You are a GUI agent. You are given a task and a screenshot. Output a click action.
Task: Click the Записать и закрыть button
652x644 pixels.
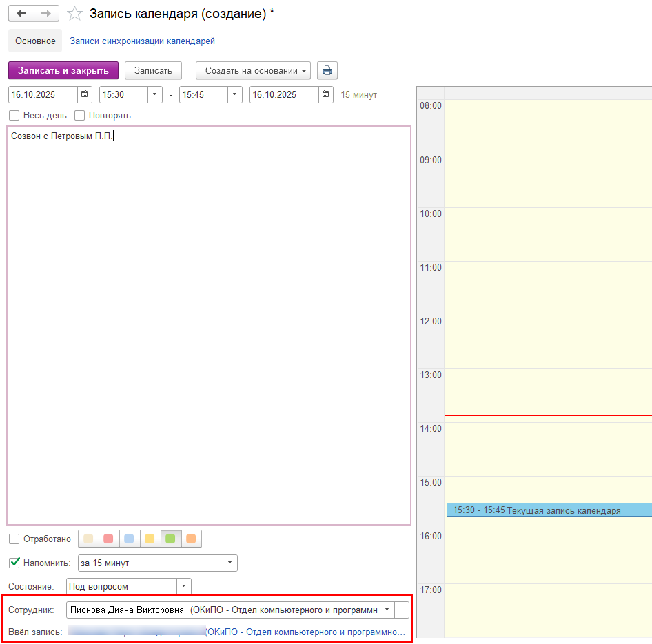click(x=63, y=71)
